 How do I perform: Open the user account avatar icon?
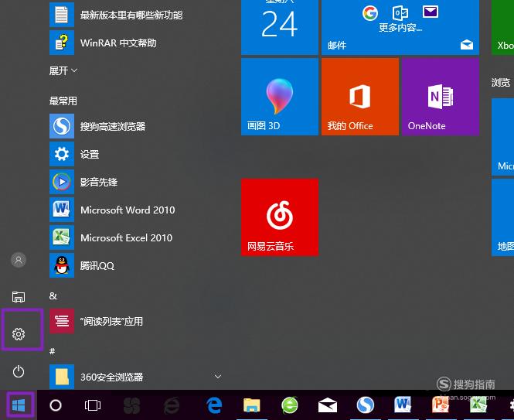click(19, 260)
